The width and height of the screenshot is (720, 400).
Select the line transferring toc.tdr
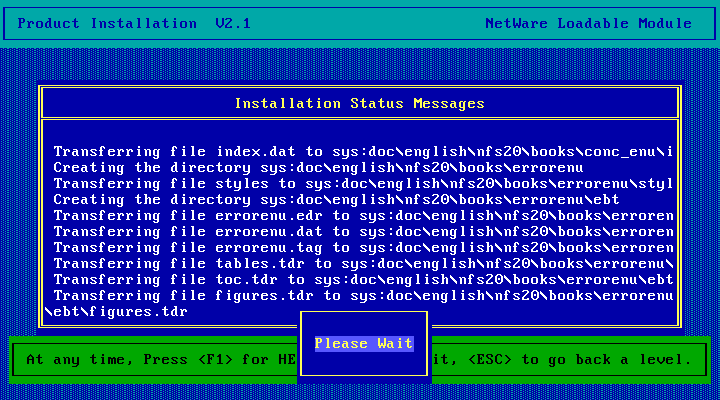[363, 280]
